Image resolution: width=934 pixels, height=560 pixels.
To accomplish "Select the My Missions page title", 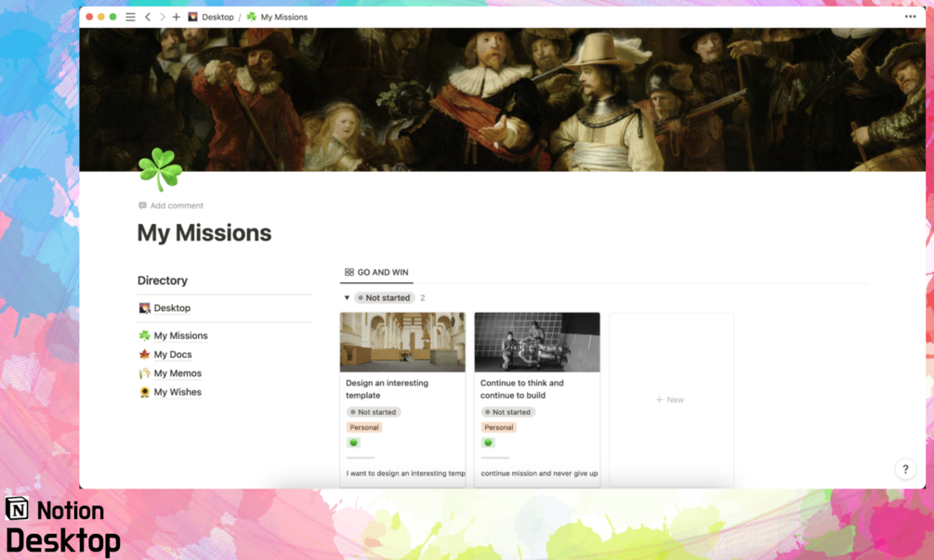I will pos(204,233).
